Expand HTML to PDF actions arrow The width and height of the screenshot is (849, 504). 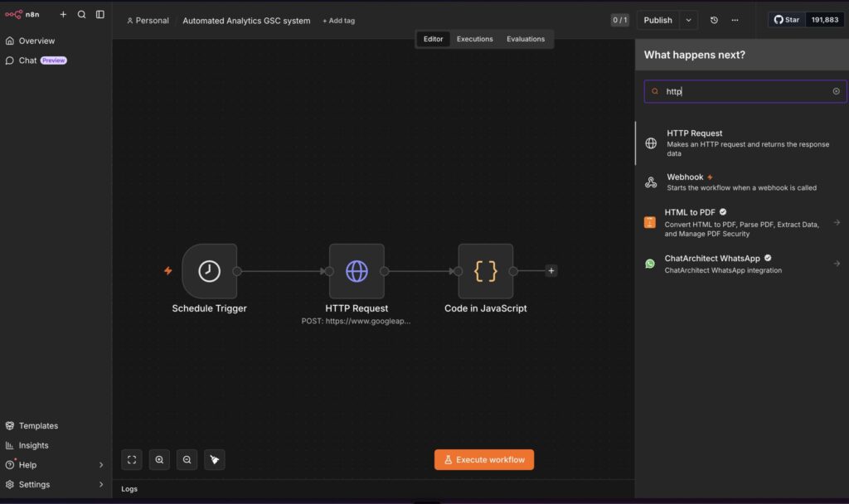837,222
